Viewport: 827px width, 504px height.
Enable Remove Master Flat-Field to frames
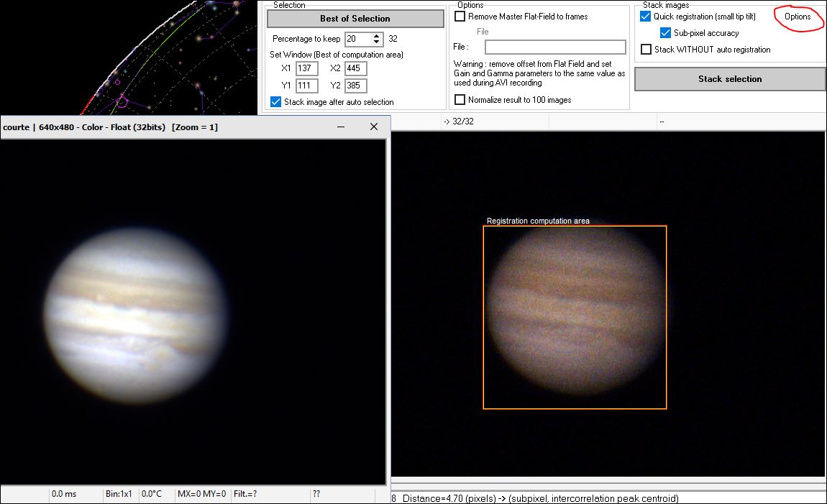point(460,17)
